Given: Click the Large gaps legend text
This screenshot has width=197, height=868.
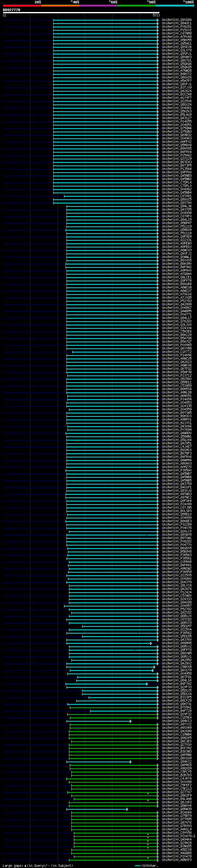Looking at the screenshot, I should tap(38, 865).
